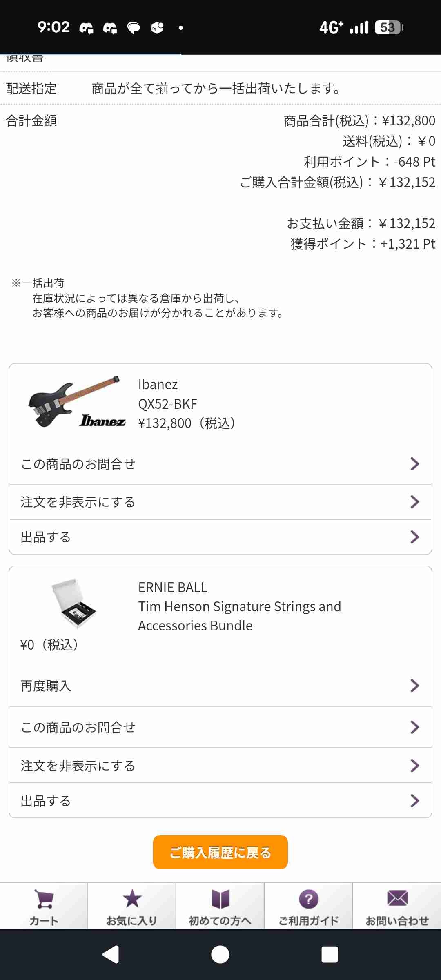Open favorites with the star icon
441x980 pixels.
click(132, 899)
